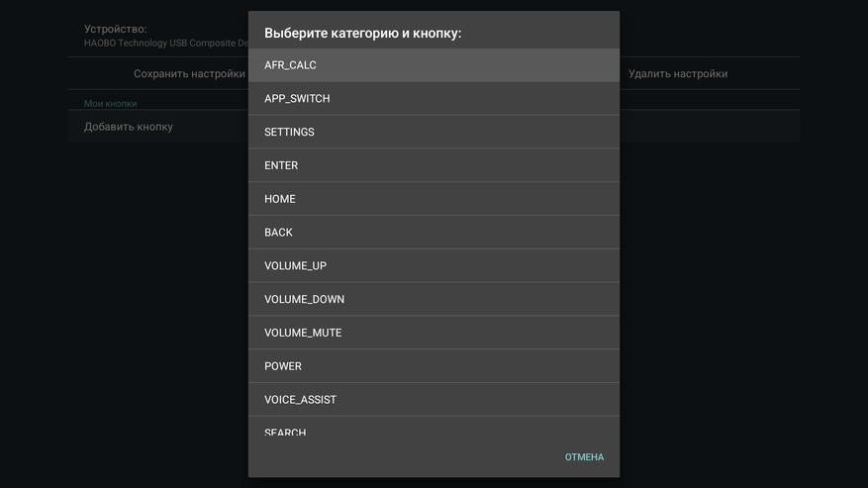Viewport: 868px width, 488px height.
Task: Choose the APP_SWITCH entry
Action: click(434, 99)
